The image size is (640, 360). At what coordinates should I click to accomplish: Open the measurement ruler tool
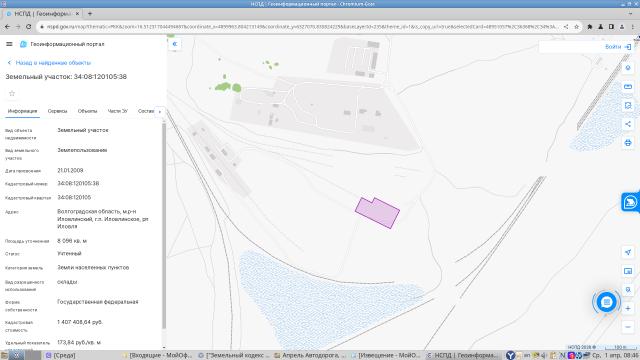coord(628,87)
